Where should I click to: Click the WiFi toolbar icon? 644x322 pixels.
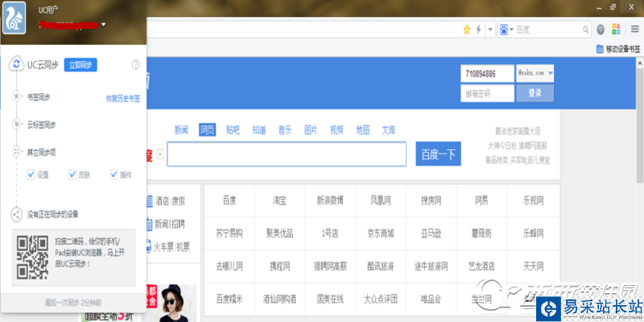click(601, 29)
